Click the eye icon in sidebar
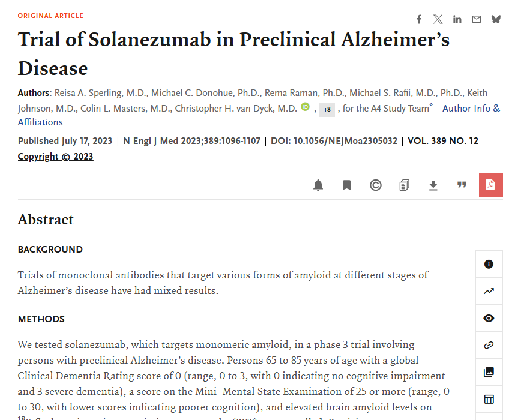 click(x=489, y=318)
